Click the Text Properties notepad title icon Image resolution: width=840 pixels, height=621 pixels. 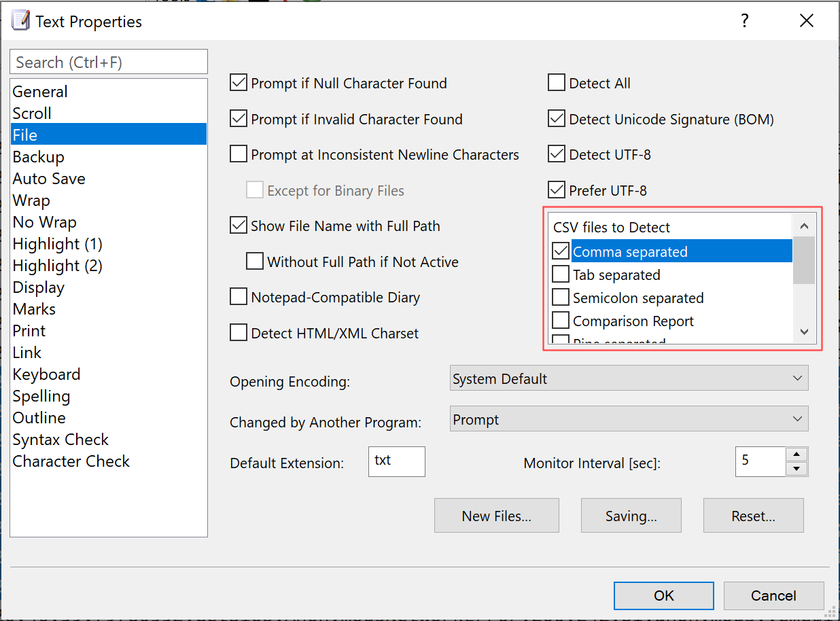[x=20, y=21]
